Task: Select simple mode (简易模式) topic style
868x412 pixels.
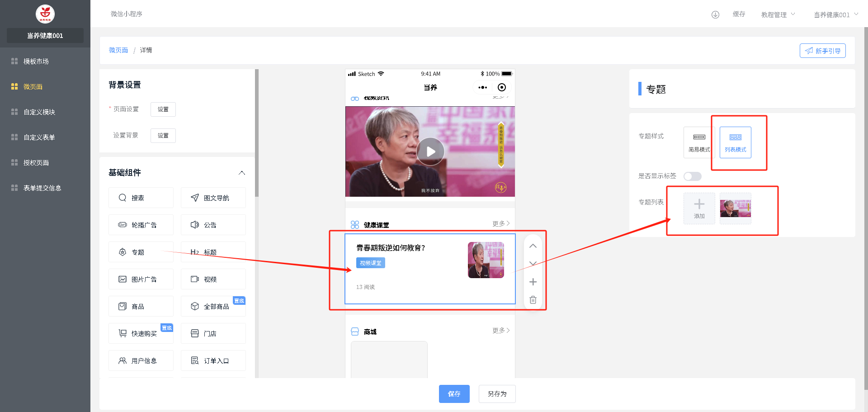Action: point(699,142)
